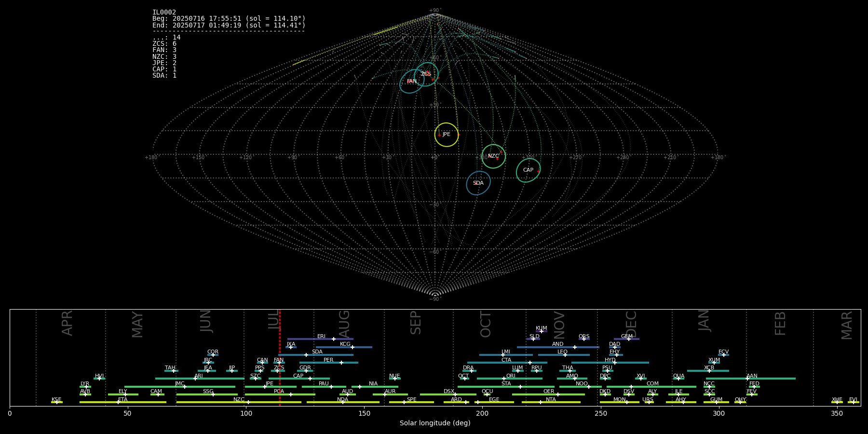Click the 'FAN: 3' legend count line
Image resolution: width=868 pixels, height=434 pixels.
click(x=164, y=50)
